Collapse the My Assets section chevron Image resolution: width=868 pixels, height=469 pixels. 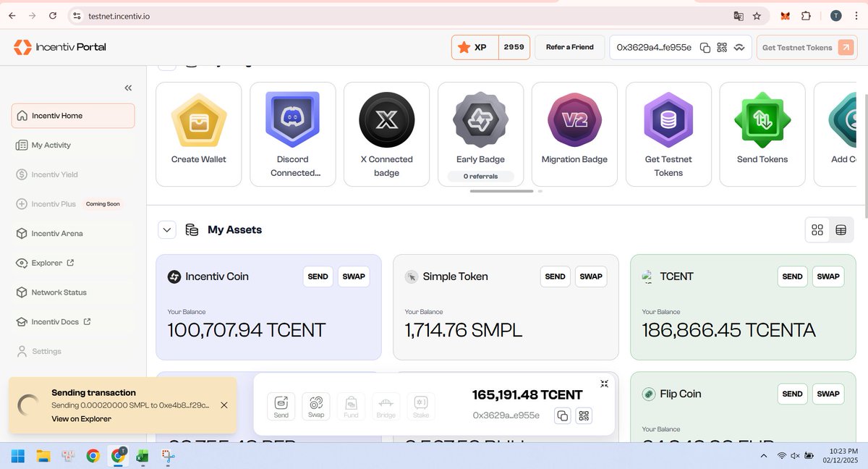pos(167,229)
